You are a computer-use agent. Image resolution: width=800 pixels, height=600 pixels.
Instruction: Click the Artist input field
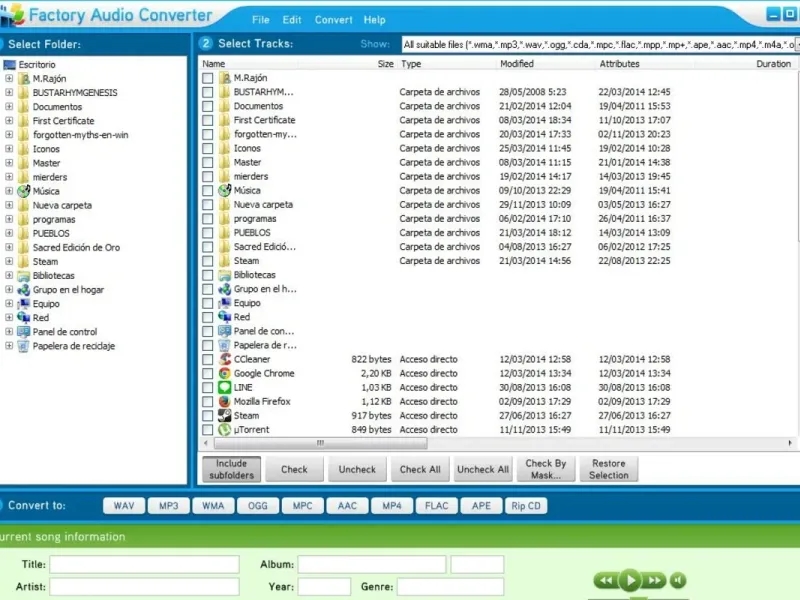pyautogui.click(x=144, y=587)
